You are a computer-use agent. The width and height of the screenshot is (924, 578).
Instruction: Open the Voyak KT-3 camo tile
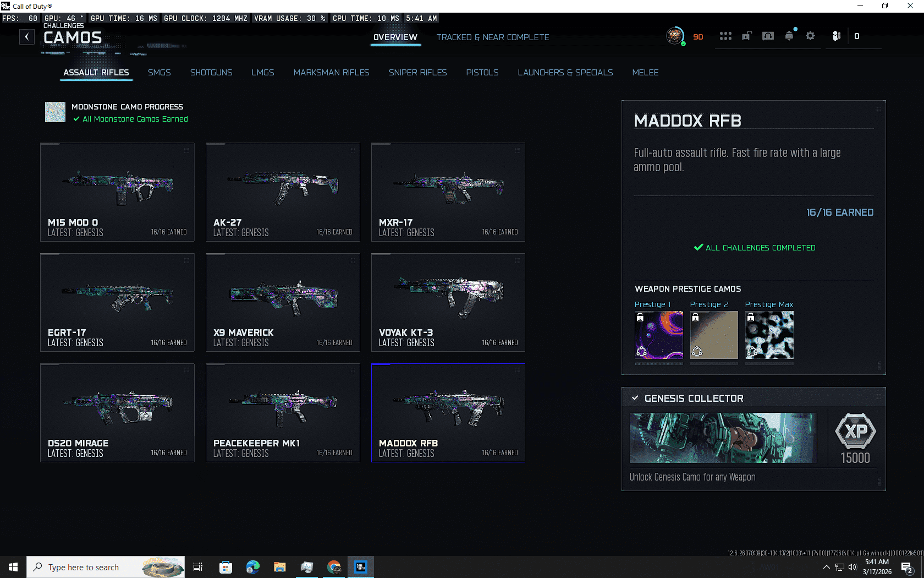(x=448, y=302)
